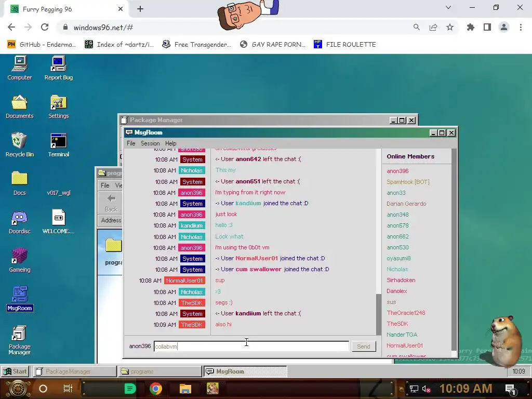Open the notification center icon
This screenshot has height=399, width=532.
[x=510, y=389]
